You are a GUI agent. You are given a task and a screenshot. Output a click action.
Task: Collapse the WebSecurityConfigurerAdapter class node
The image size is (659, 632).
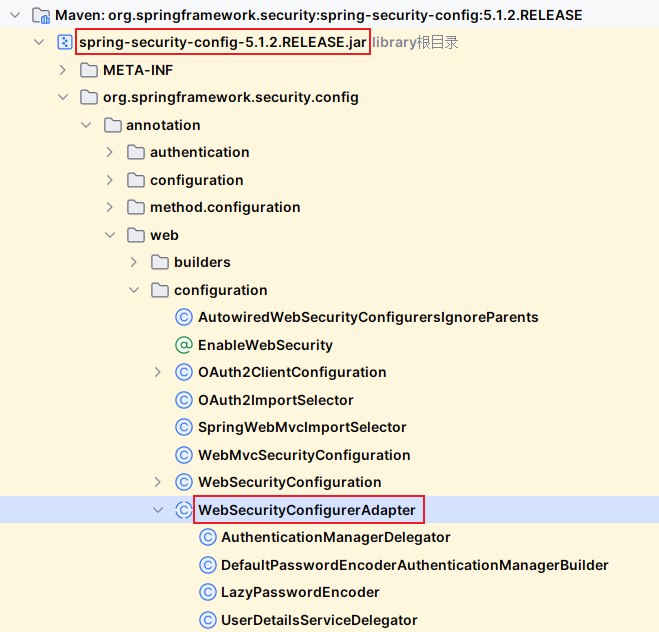click(158, 510)
